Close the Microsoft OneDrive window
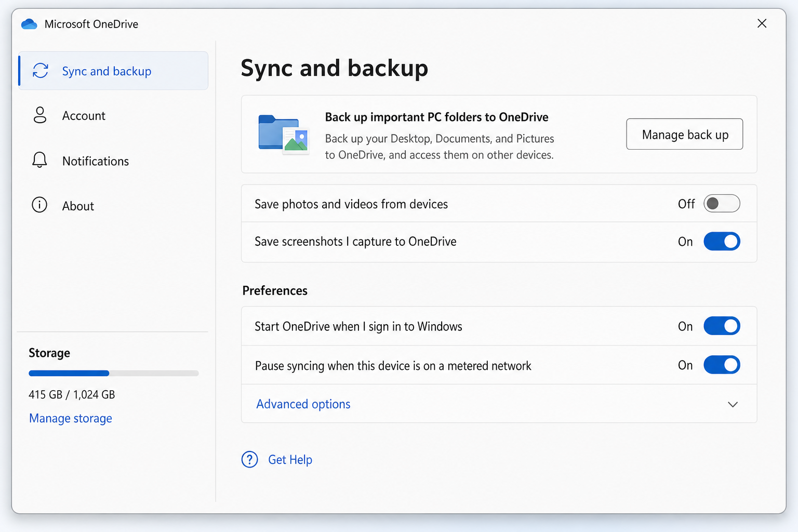Viewport: 798px width, 532px height. (x=762, y=23)
